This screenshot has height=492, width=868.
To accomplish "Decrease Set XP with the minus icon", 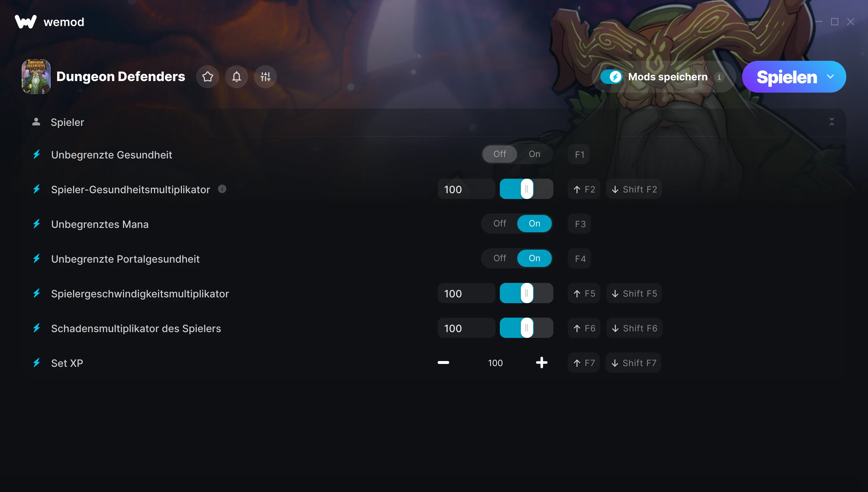I will click(x=443, y=362).
